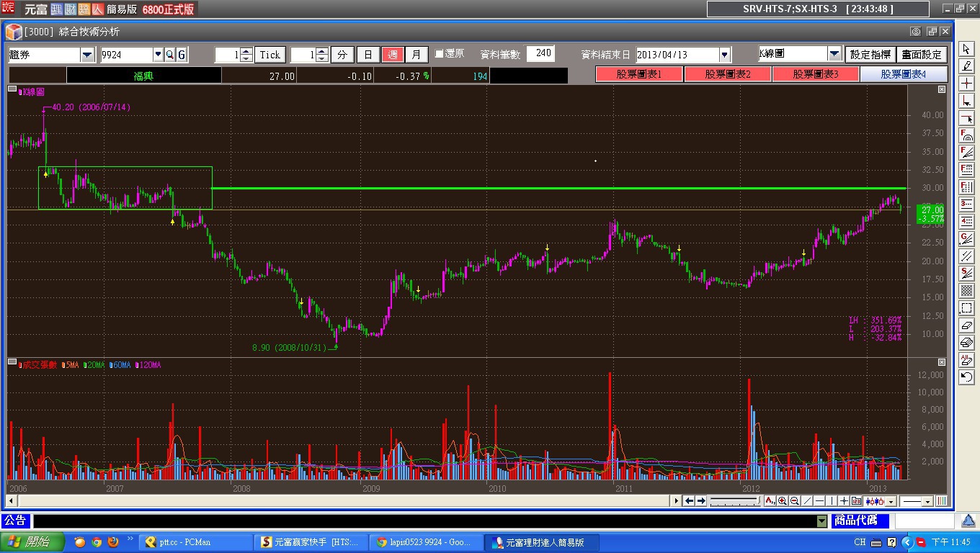Image resolution: width=980 pixels, height=553 pixels.
Task: Toggle the 還原 checkbox
Action: click(440, 55)
